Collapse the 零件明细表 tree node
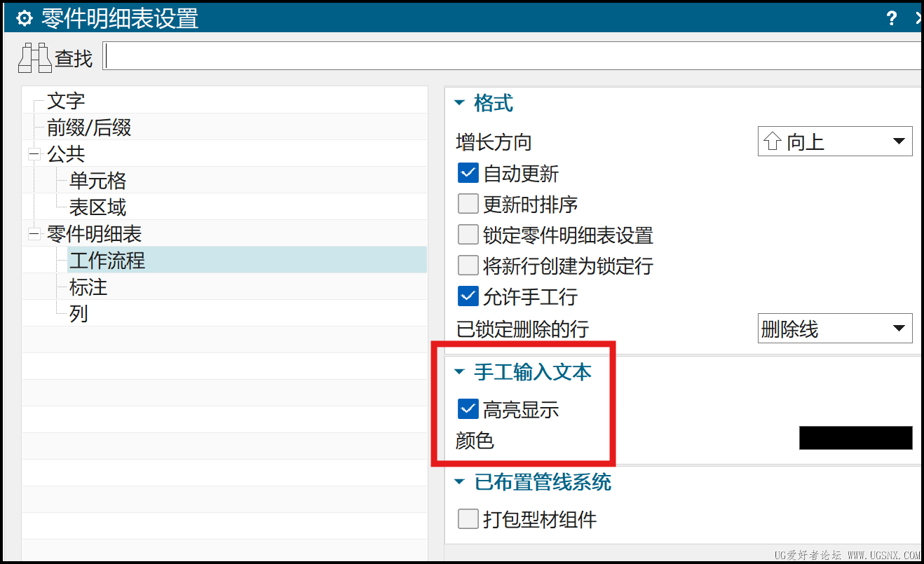 [x=34, y=234]
